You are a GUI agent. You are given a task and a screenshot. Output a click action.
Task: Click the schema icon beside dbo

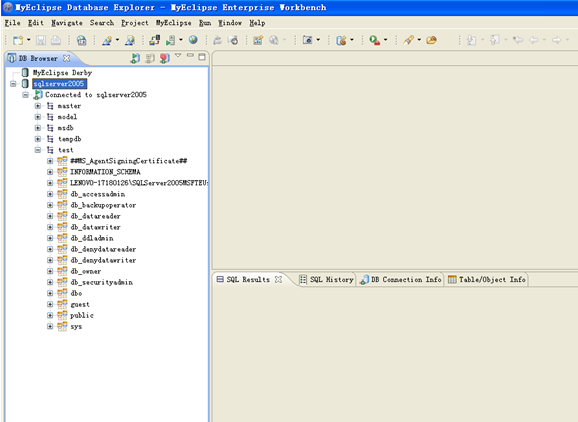point(62,293)
